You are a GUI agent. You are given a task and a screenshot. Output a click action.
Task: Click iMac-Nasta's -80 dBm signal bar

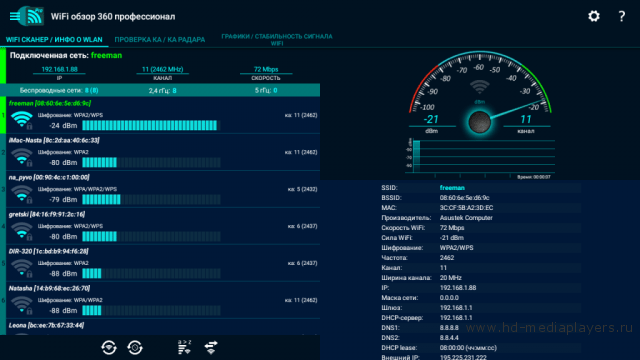coord(151,162)
